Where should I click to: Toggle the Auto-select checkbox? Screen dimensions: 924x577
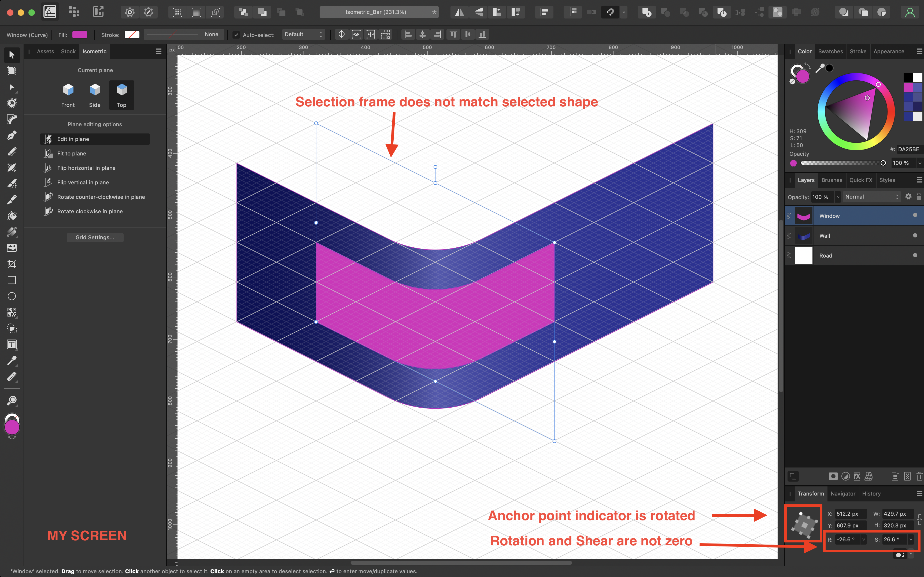(236, 35)
